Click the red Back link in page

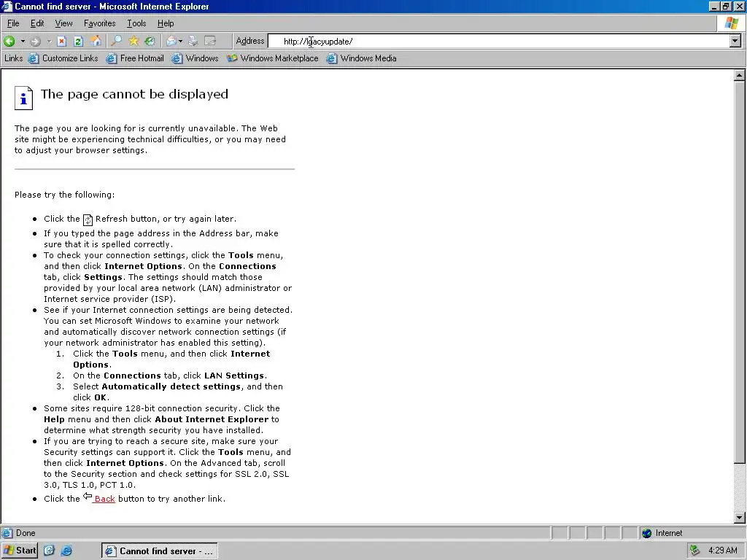click(x=104, y=499)
